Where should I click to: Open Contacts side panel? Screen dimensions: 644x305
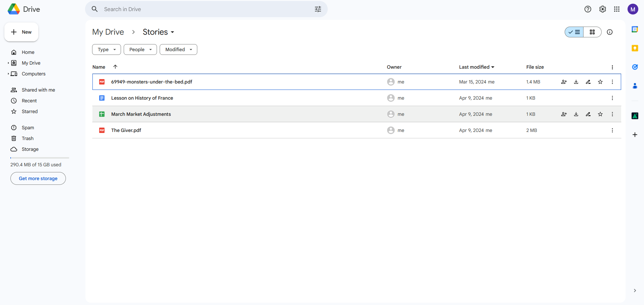point(635,86)
